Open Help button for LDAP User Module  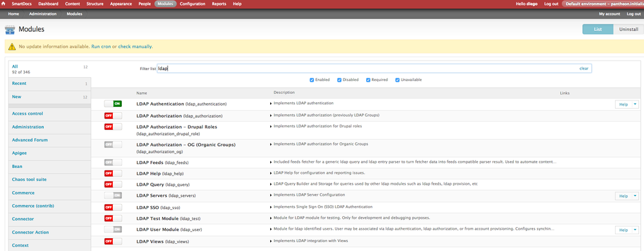pyautogui.click(x=623, y=230)
